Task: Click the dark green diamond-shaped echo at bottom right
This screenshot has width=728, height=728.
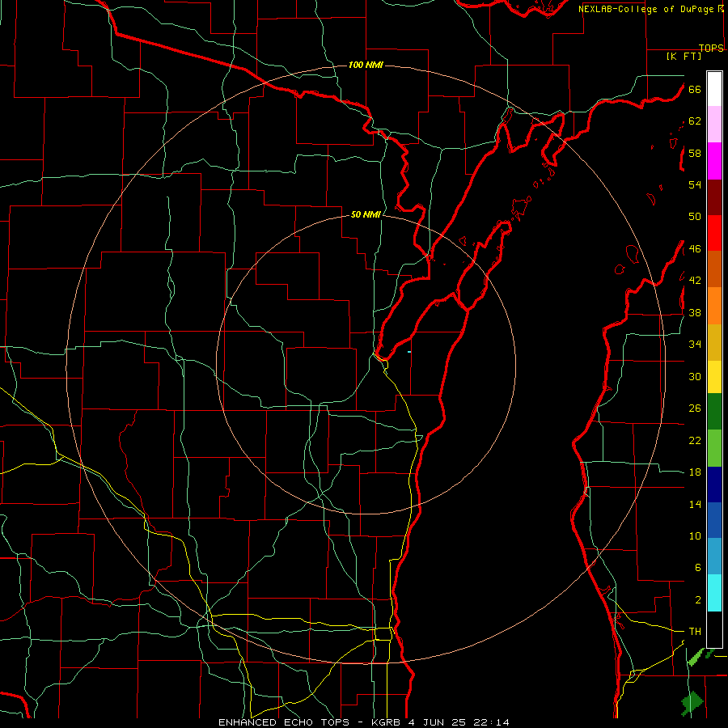Action: tap(692, 703)
